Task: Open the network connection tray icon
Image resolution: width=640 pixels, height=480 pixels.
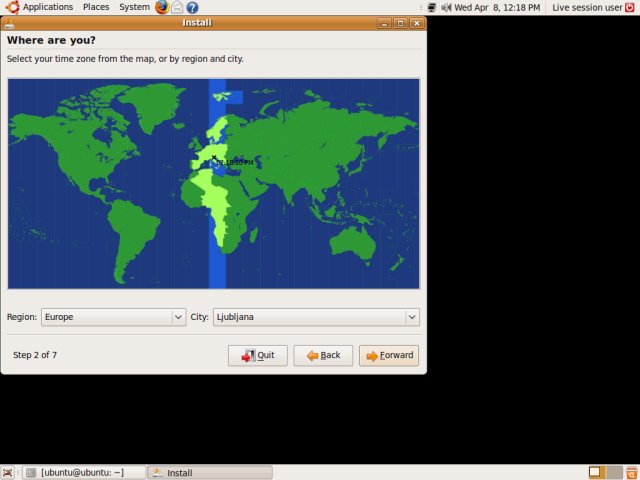Action: (431, 7)
